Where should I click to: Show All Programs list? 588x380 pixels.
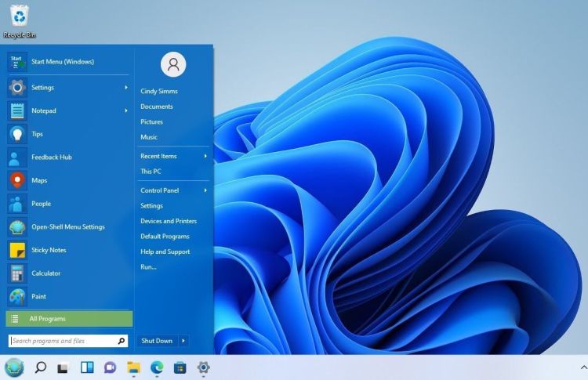pyautogui.click(x=69, y=319)
